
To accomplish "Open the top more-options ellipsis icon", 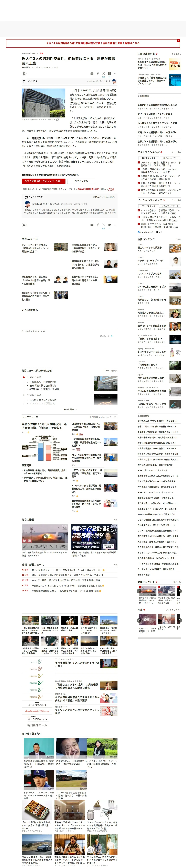I will [115, 73].
